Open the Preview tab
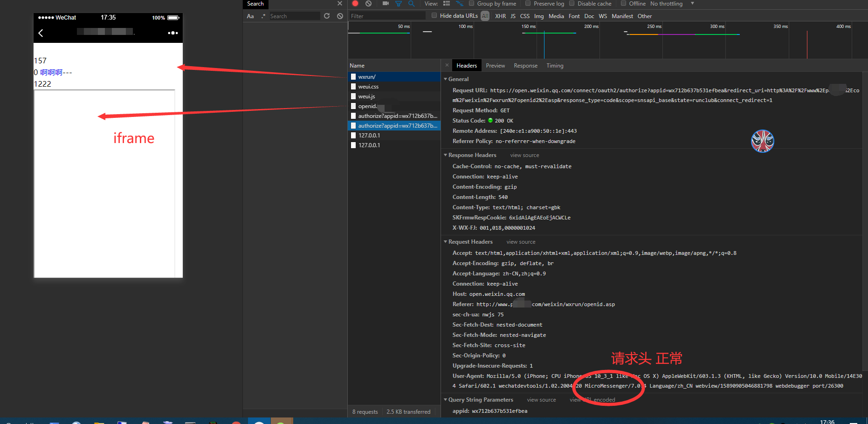This screenshot has width=868, height=424. pyautogui.click(x=496, y=66)
